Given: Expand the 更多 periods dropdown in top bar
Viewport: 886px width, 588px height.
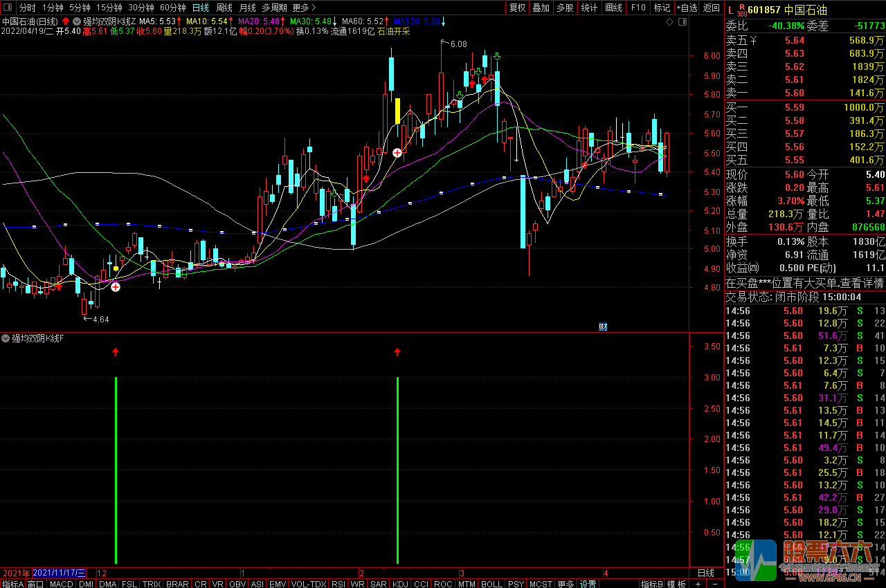Looking at the screenshot, I should coord(304,8).
